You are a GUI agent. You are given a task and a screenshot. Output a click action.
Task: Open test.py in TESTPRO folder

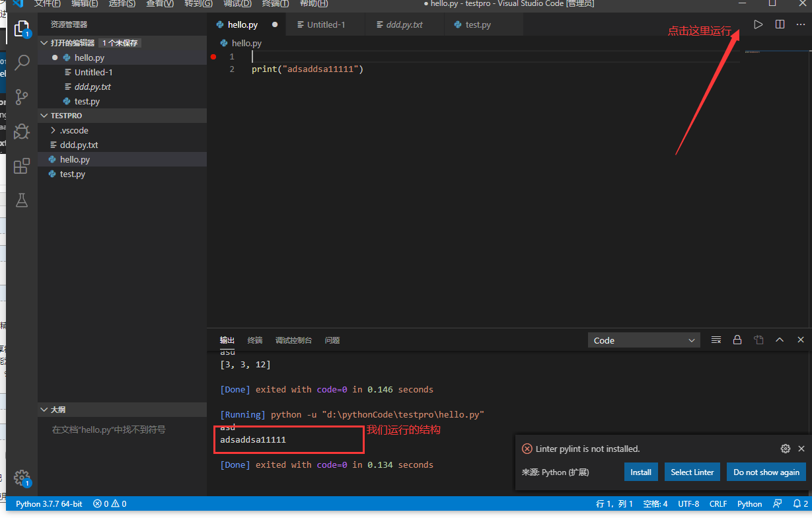[x=122, y=174]
